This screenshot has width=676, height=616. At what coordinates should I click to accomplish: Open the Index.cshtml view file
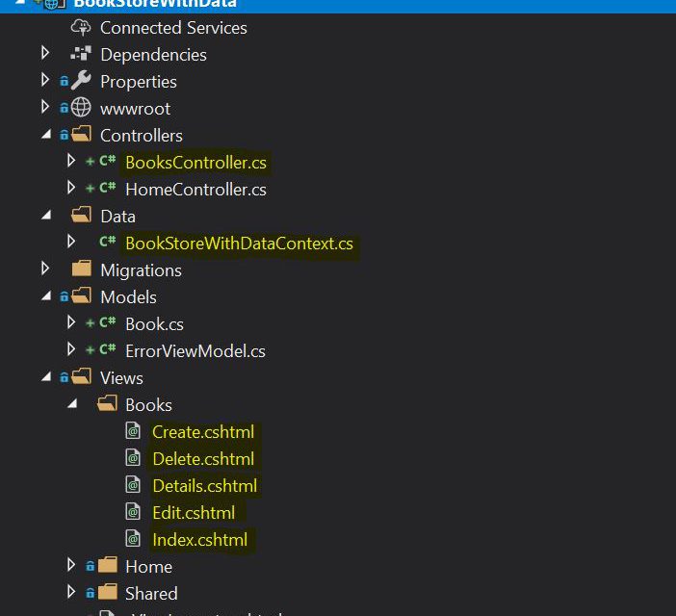coord(199,540)
